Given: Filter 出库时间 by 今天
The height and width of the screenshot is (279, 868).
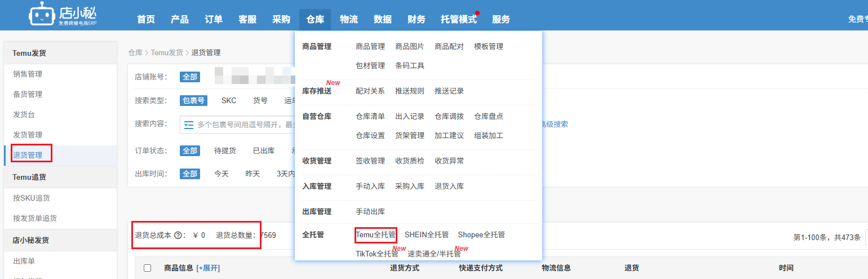Looking at the screenshot, I should point(222,174).
